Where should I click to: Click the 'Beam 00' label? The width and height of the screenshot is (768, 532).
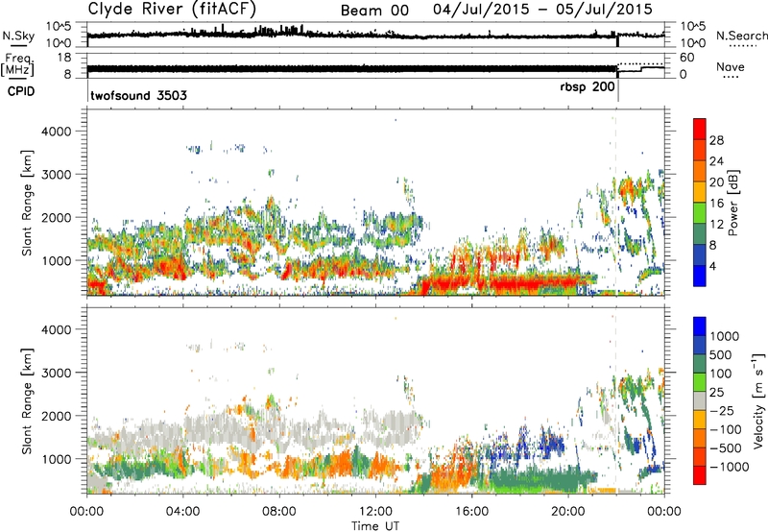[374, 11]
